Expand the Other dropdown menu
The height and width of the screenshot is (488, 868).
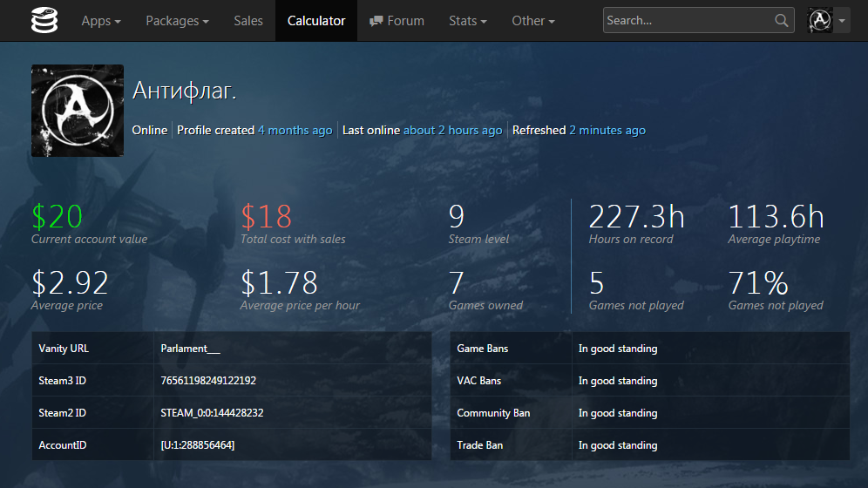(x=533, y=20)
